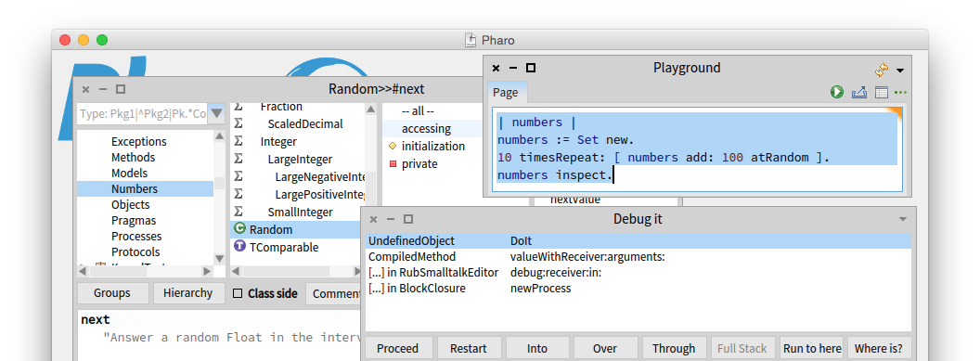The image size is (980, 361).
Task: Click the sigma icon next to Integer
Action: 239,141
